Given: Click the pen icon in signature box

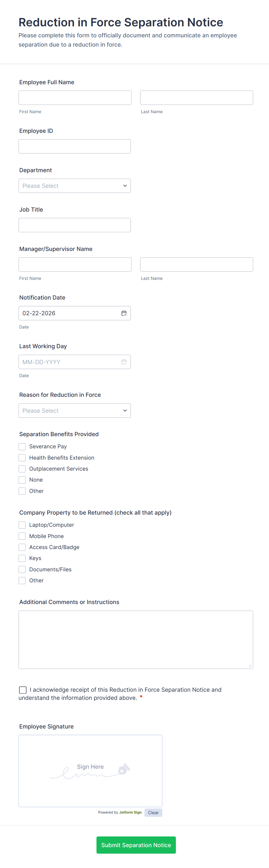Looking at the screenshot, I should [124, 769].
